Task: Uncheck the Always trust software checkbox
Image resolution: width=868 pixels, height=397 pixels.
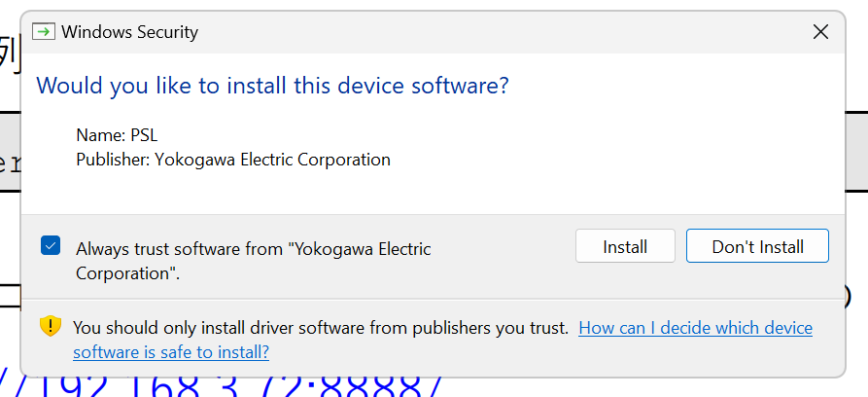Action: pos(51,245)
